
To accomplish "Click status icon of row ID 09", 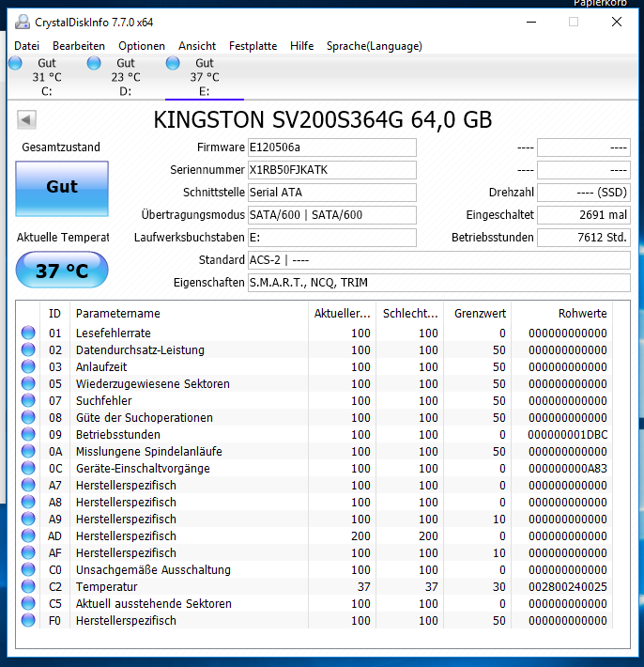I will pyautogui.click(x=28, y=434).
